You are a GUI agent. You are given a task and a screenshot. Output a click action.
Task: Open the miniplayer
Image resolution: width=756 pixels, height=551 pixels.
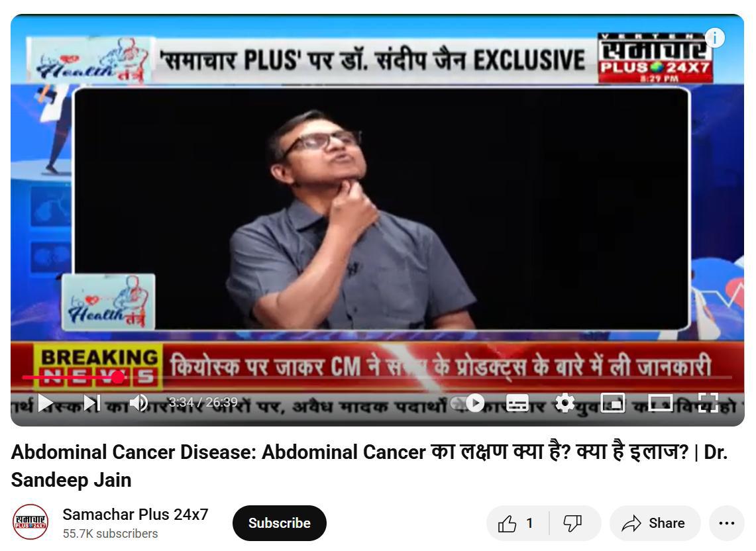(x=612, y=403)
